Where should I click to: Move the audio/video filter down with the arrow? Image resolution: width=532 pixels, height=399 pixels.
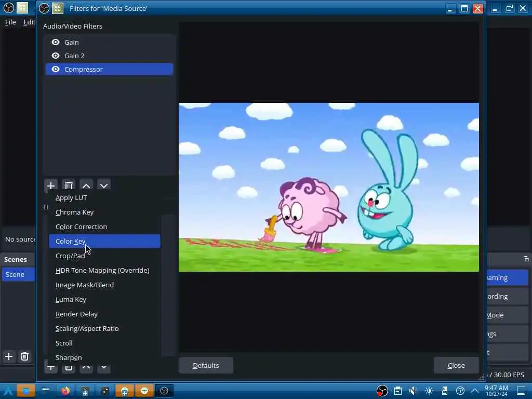click(x=104, y=185)
